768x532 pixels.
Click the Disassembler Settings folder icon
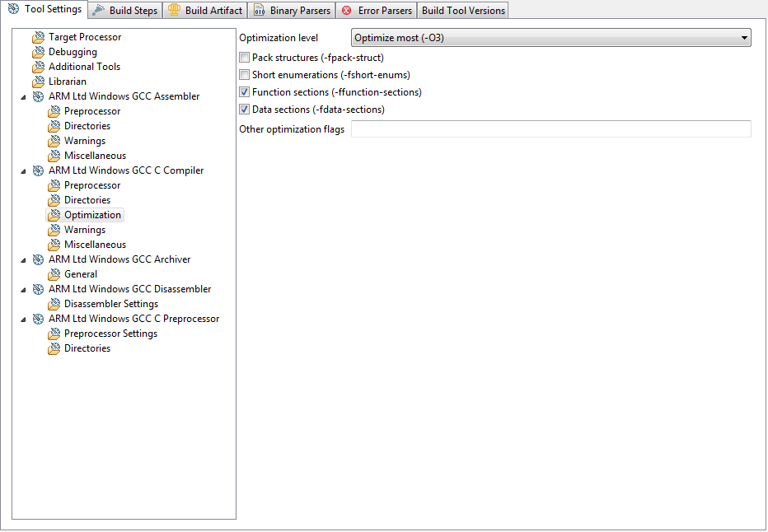tap(54, 304)
